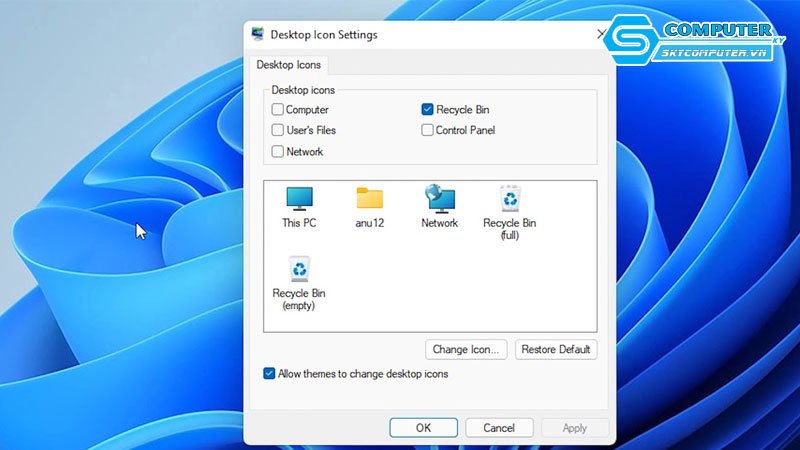This screenshot has height=450, width=800.
Task: Select the Recycle Bin (empty) icon
Action: tap(299, 269)
